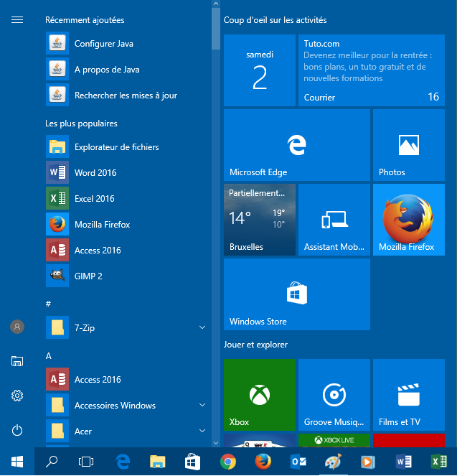Click the user account icon

coord(17,327)
